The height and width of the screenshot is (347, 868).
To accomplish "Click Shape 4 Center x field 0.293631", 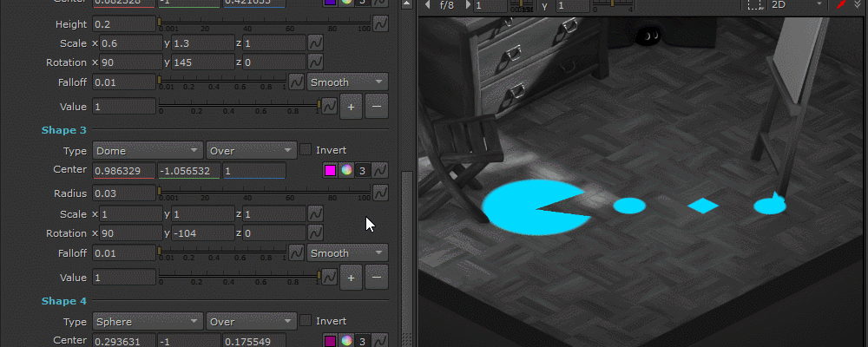I will coord(124,340).
